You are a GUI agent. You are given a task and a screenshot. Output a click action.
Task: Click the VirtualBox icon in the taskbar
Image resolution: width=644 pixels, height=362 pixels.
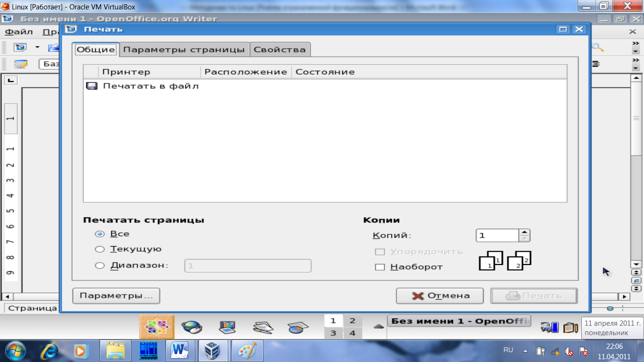(213, 351)
